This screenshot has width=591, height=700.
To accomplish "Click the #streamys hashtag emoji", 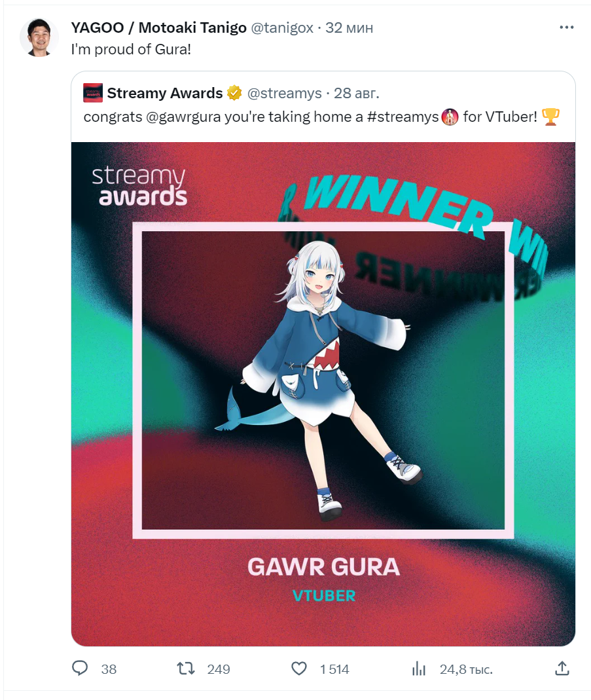I will click(450, 117).
